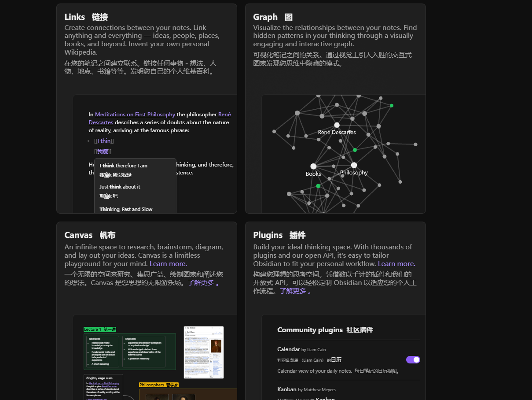The height and width of the screenshot is (400, 532).
Task: Open Plugins English 'Learn more.' link
Action: [x=396, y=264]
